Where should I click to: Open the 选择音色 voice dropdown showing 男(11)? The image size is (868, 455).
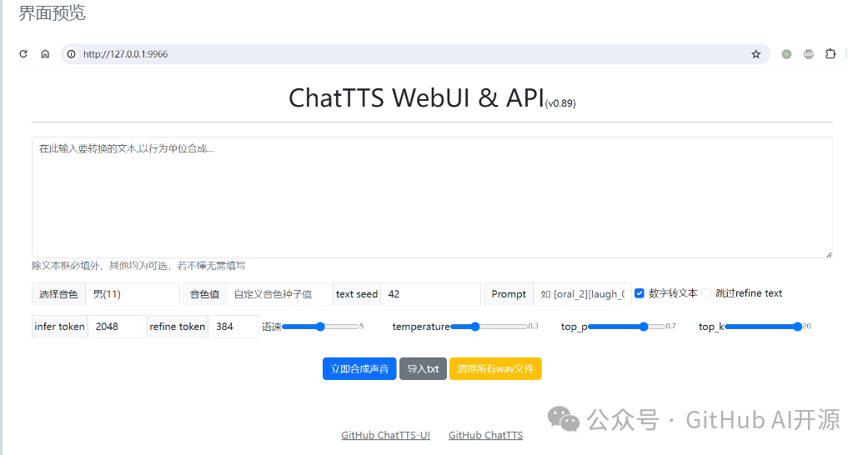133,294
